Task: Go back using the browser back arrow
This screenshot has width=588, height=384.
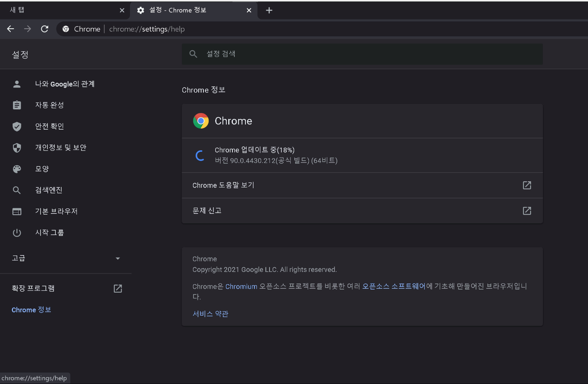Action: (11, 29)
